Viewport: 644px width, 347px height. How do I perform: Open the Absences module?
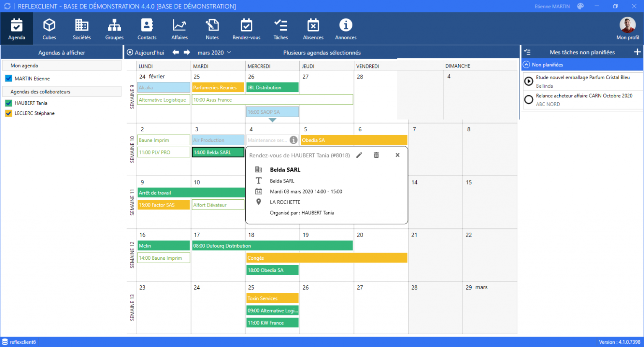point(313,29)
